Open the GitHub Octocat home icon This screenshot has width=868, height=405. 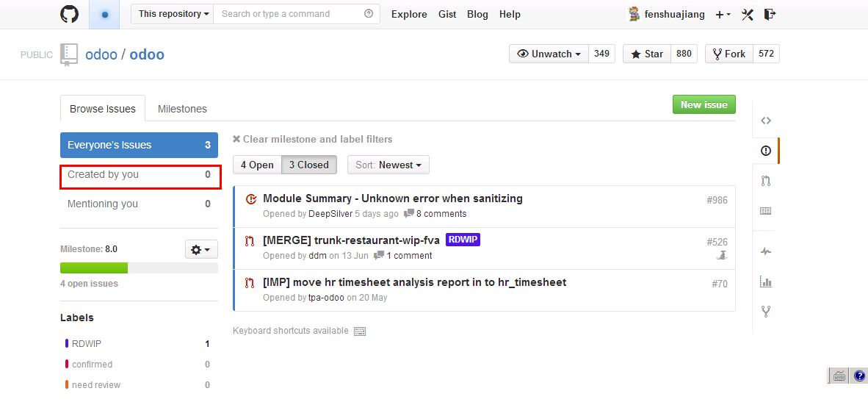pyautogui.click(x=69, y=14)
